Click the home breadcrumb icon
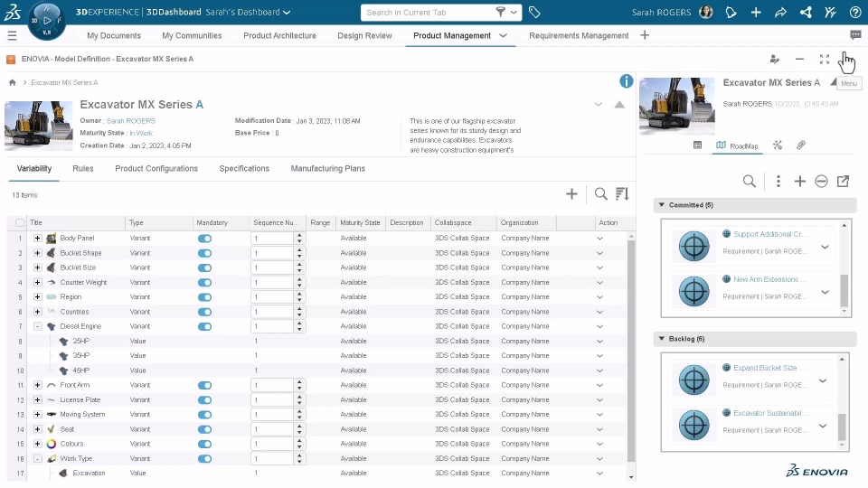The height and width of the screenshot is (488, 868). [x=12, y=82]
